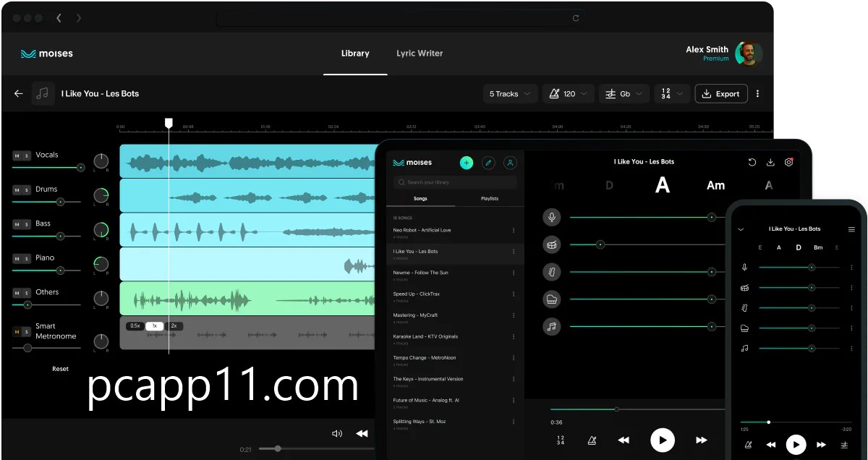The height and width of the screenshot is (460, 868).
Task: Select the microphone vocals icon on the tablet
Action: point(552,217)
